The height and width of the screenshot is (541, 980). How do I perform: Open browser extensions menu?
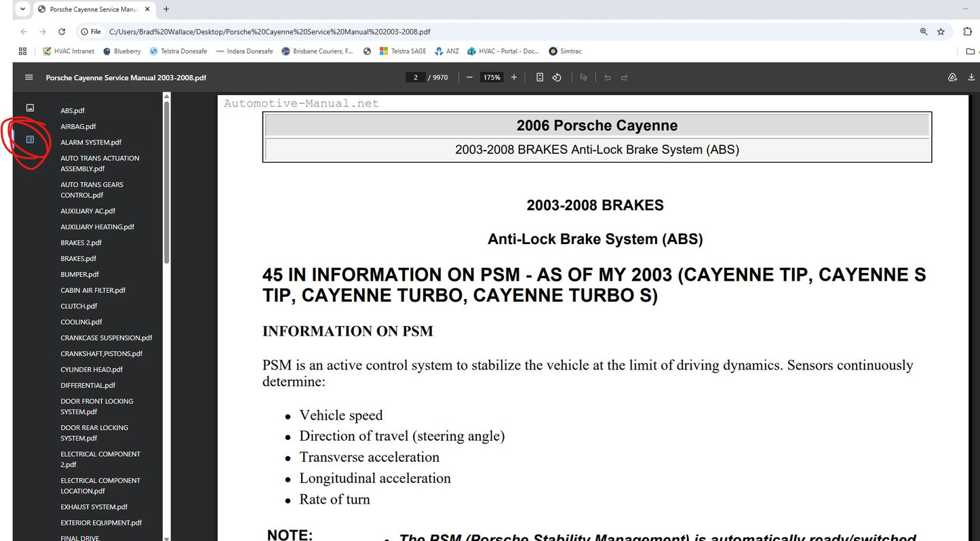(968, 32)
